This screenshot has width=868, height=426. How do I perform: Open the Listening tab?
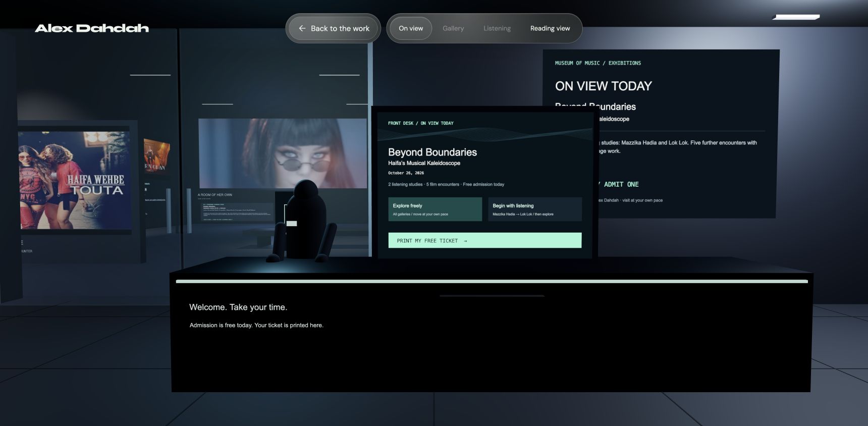coord(497,28)
